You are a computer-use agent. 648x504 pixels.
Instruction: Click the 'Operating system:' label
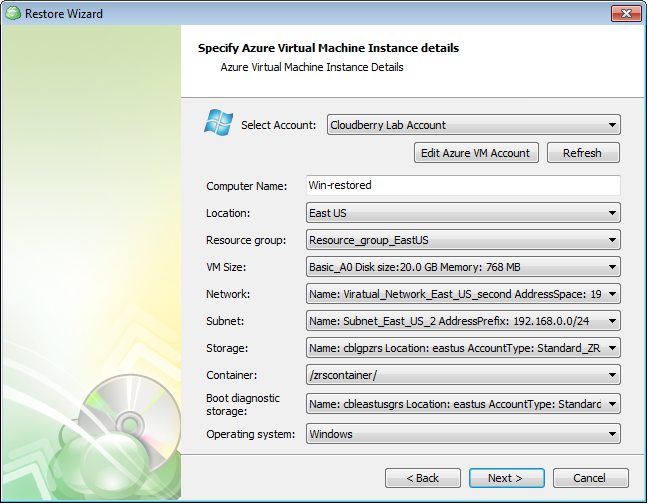tap(250, 434)
